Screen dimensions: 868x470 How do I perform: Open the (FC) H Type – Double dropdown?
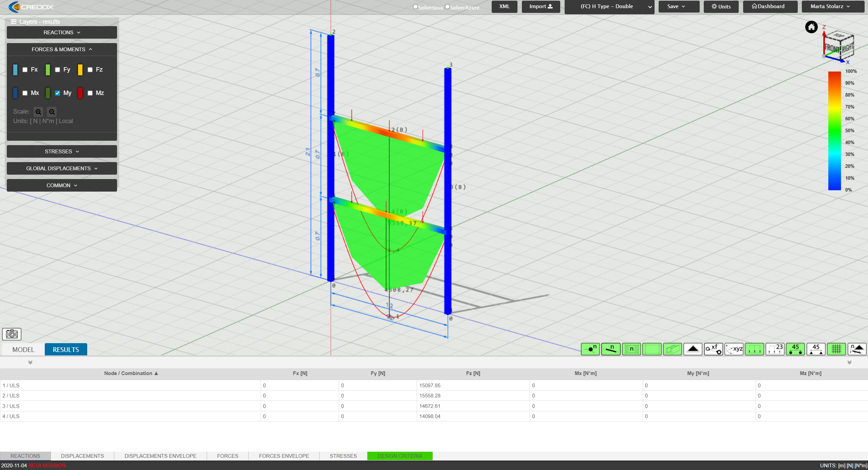coord(610,6)
